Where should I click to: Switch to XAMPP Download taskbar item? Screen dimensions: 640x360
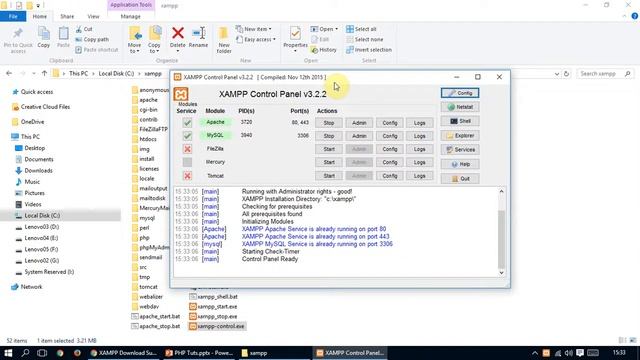coord(124,353)
